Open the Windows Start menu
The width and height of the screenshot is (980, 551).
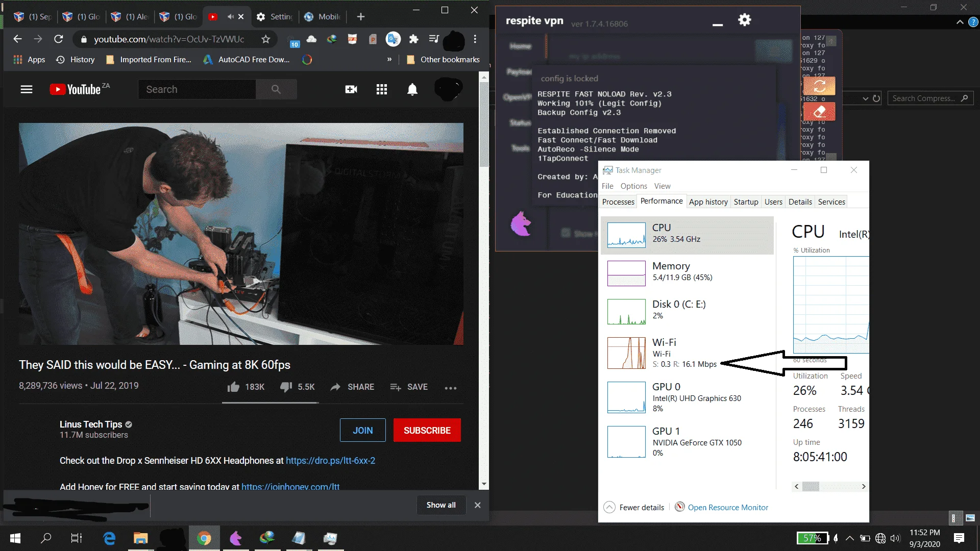click(15, 538)
